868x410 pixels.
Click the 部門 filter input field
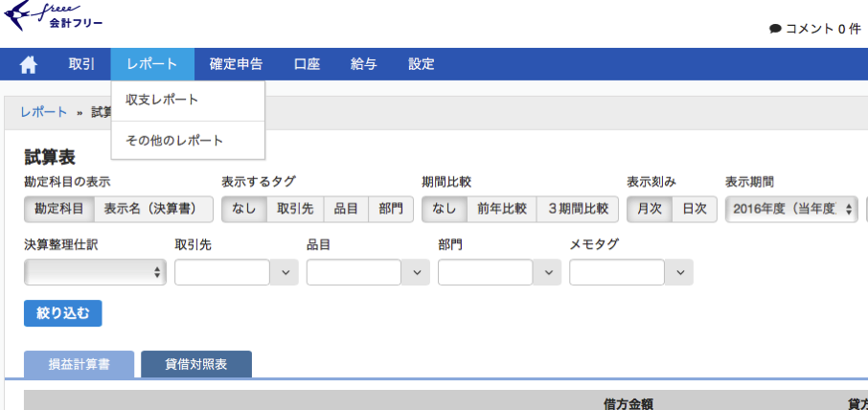coord(486,272)
